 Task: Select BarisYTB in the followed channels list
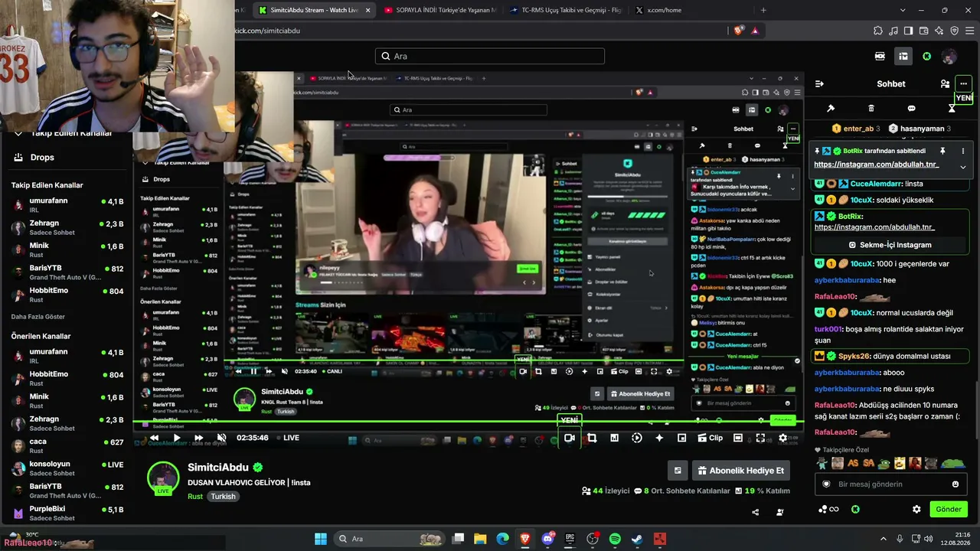67,272
